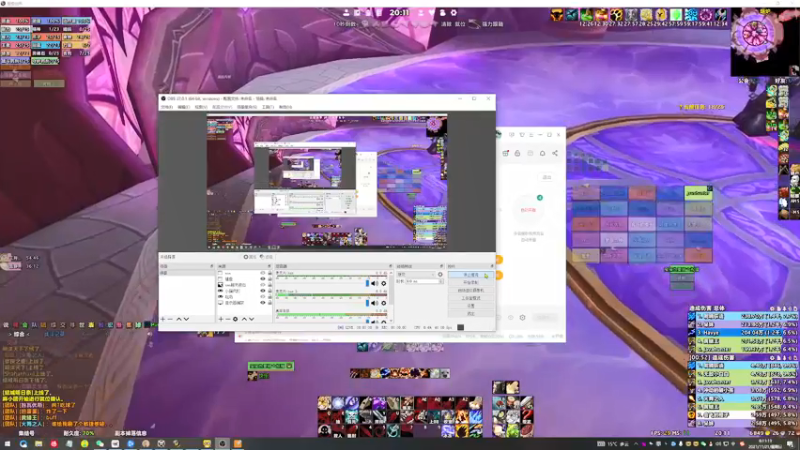Open the Properties button above Sources dock

(251, 257)
